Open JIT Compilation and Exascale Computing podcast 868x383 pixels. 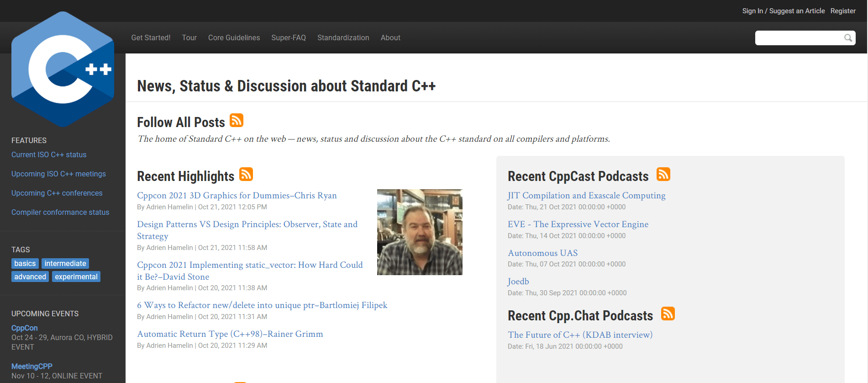[586, 196]
